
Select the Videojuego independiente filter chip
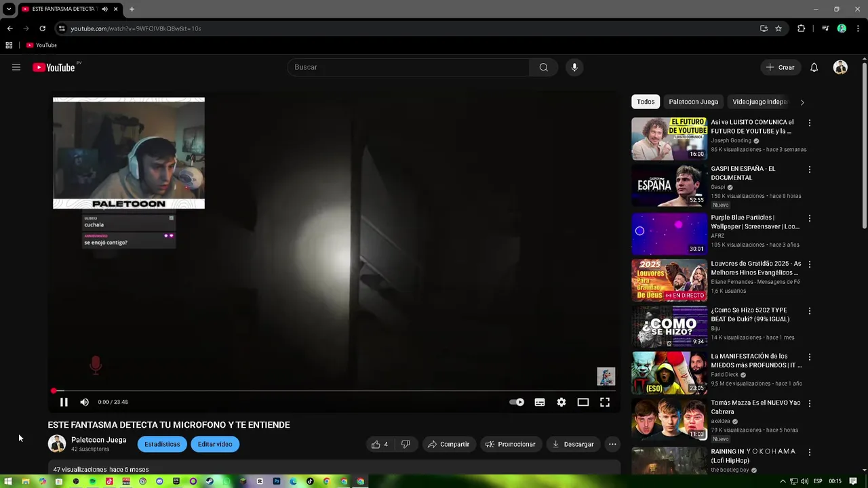tap(759, 102)
